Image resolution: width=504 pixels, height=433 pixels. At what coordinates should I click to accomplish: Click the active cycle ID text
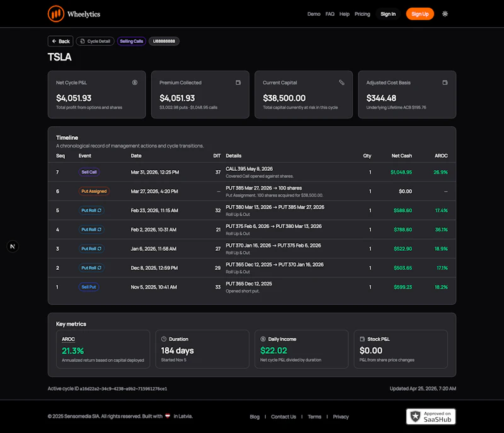[107, 389]
